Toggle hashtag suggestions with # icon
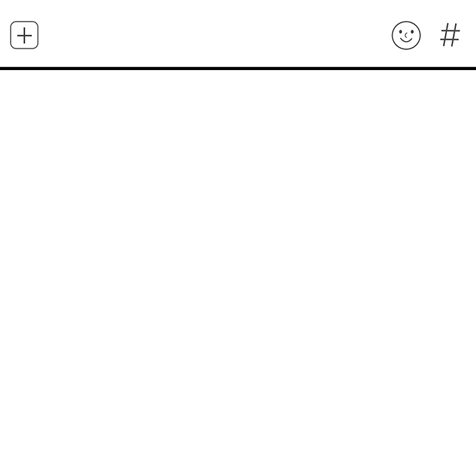 pos(450,35)
